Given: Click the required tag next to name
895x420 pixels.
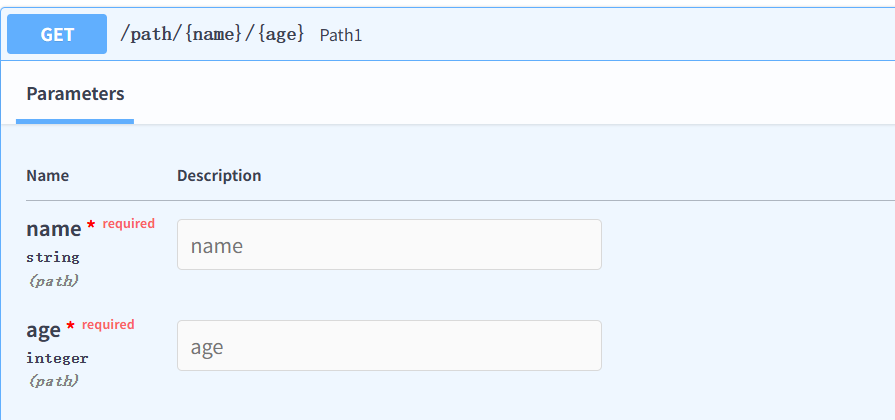Looking at the screenshot, I should 128,224.
